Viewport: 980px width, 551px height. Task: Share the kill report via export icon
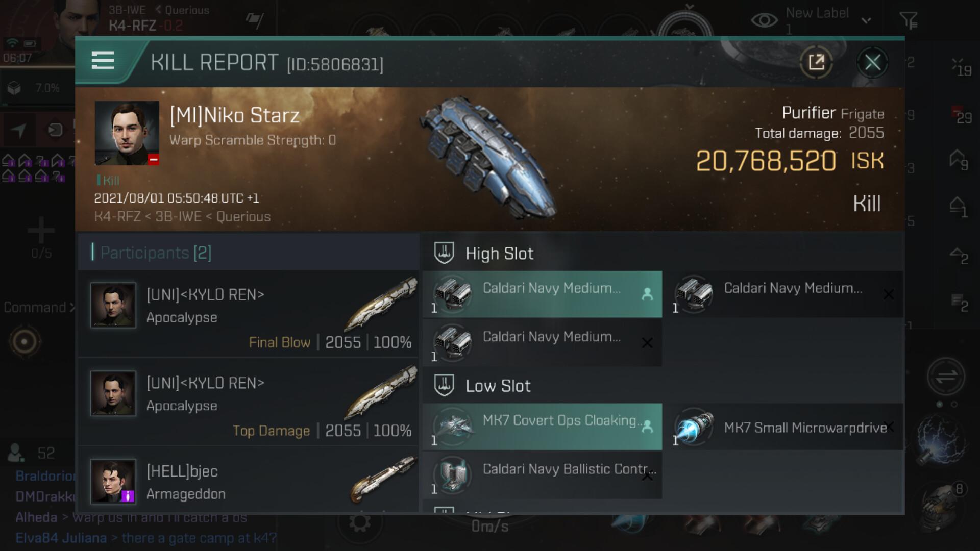pos(816,63)
